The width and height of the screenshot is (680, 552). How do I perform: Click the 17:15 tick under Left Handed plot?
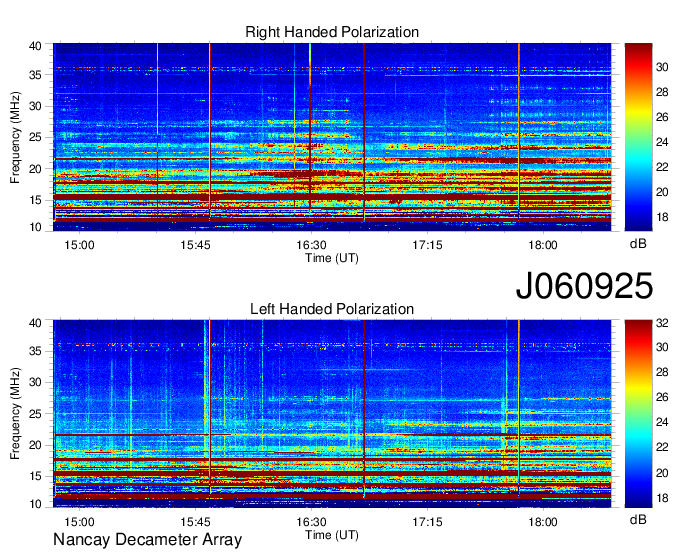click(x=427, y=522)
